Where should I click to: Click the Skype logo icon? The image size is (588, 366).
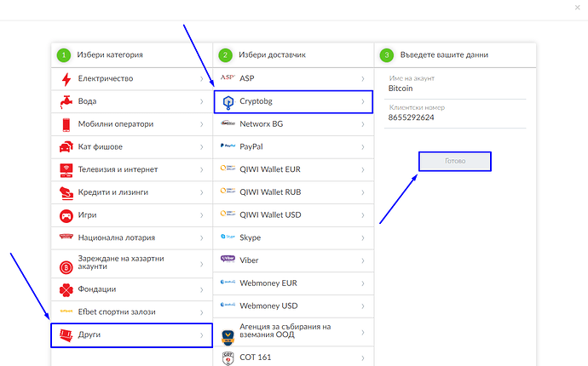228,237
